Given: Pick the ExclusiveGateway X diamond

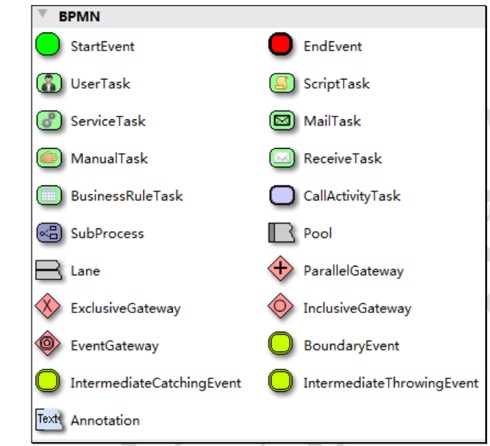Looking at the screenshot, I should pyautogui.click(x=48, y=306).
